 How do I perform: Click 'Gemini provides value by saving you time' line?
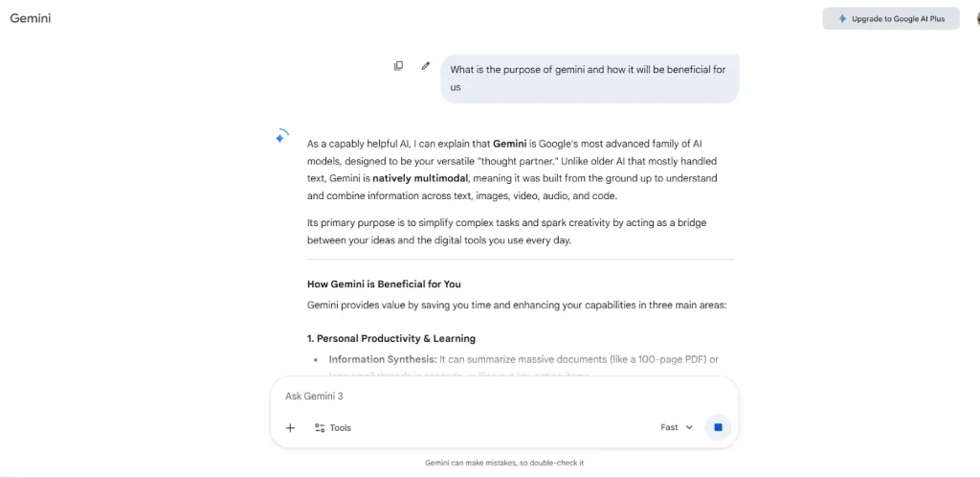pyautogui.click(x=516, y=306)
